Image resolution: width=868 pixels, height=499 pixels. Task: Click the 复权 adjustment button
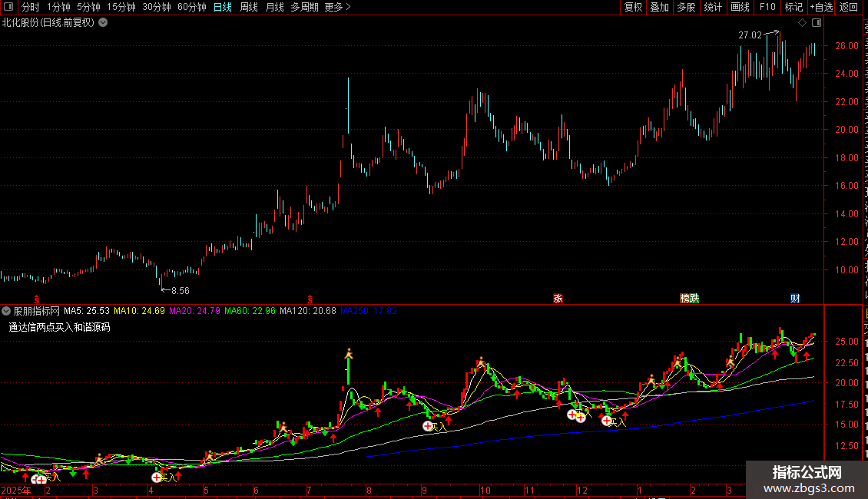pos(633,7)
